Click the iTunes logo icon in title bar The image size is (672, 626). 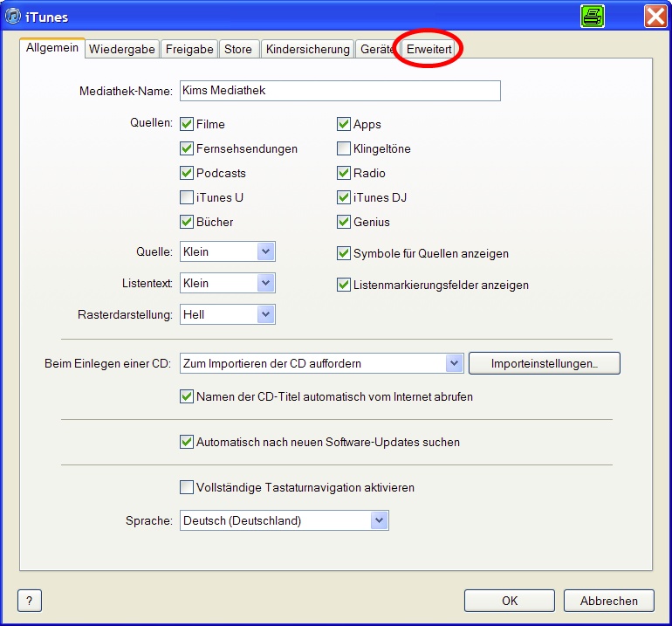point(14,17)
